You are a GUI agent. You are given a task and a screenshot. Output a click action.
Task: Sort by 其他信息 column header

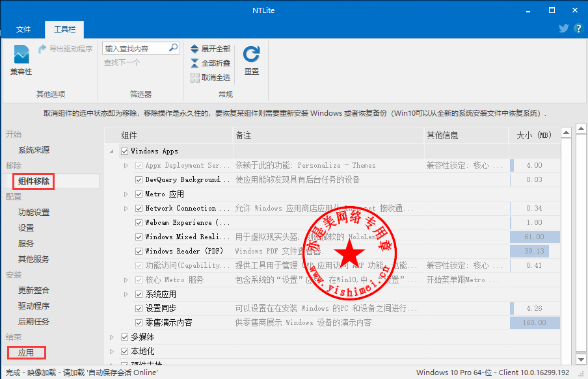point(466,135)
